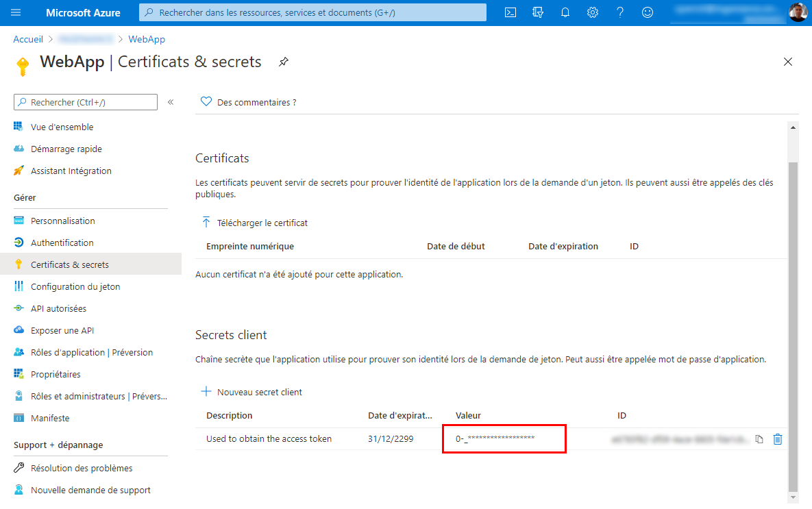Open the user account avatar
The height and width of the screenshot is (509, 812).
(x=798, y=12)
